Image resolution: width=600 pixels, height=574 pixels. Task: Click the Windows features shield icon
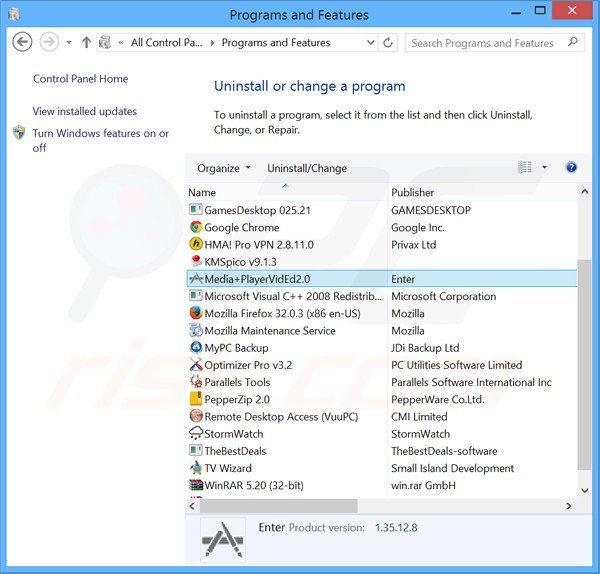[x=19, y=133]
